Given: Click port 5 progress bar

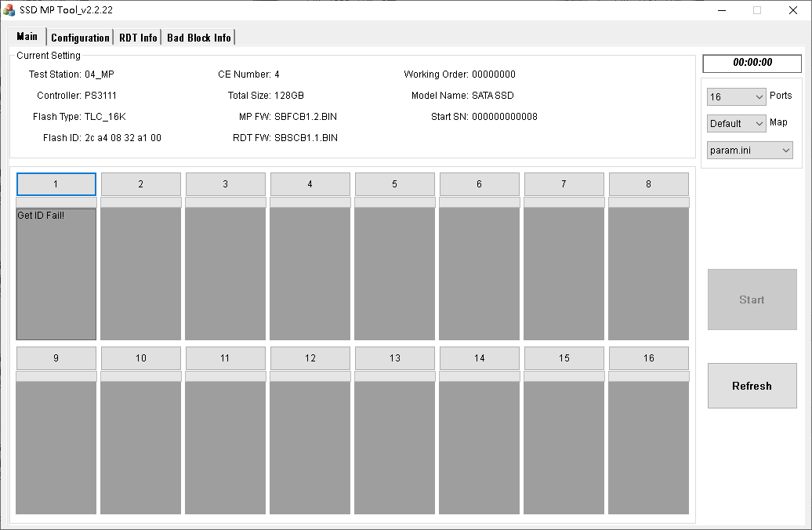Looking at the screenshot, I should pos(394,202).
